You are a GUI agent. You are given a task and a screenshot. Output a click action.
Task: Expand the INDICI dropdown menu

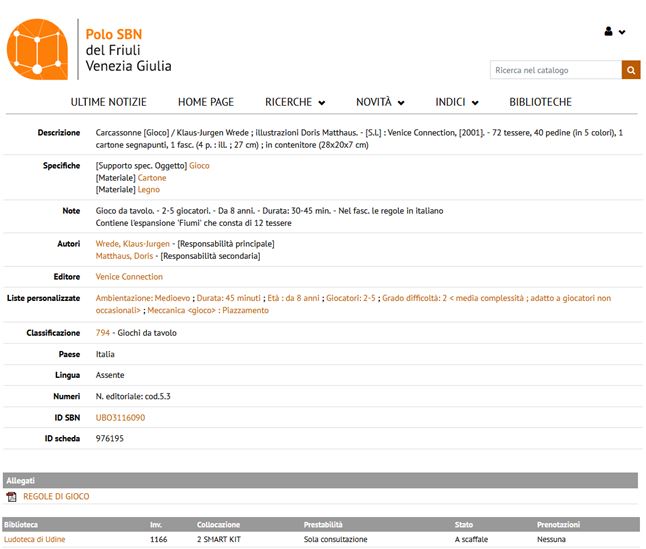(x=457, y=102)
